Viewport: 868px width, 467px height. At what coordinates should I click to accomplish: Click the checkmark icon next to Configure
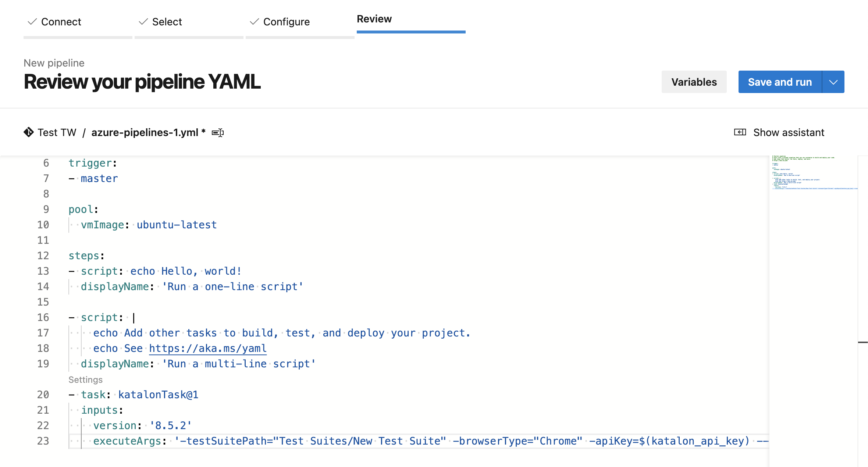[254, 22]
